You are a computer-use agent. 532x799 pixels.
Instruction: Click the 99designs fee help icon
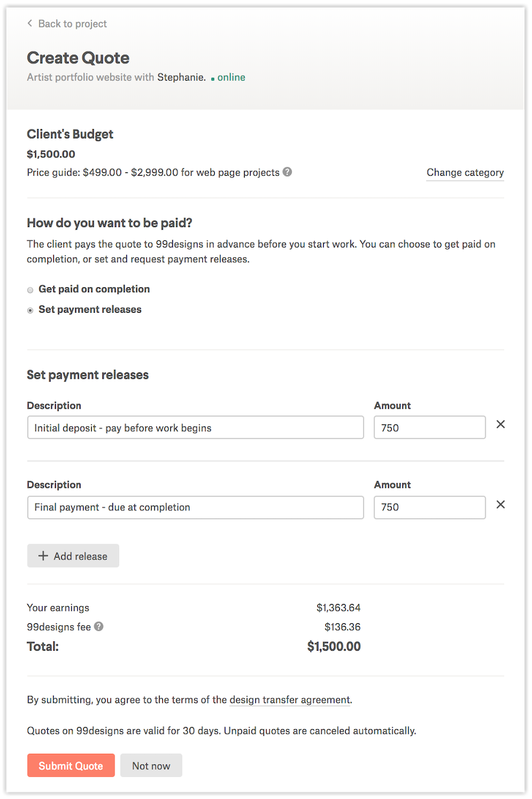(x=98, y=626)
